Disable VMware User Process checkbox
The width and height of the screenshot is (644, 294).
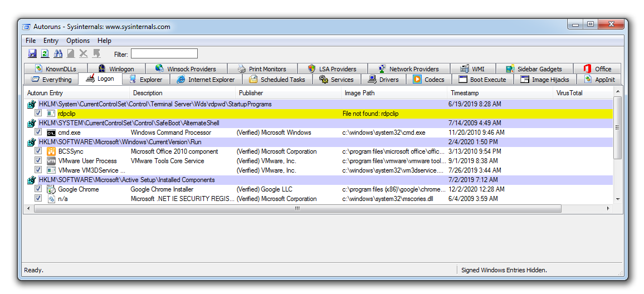[38, 160]
